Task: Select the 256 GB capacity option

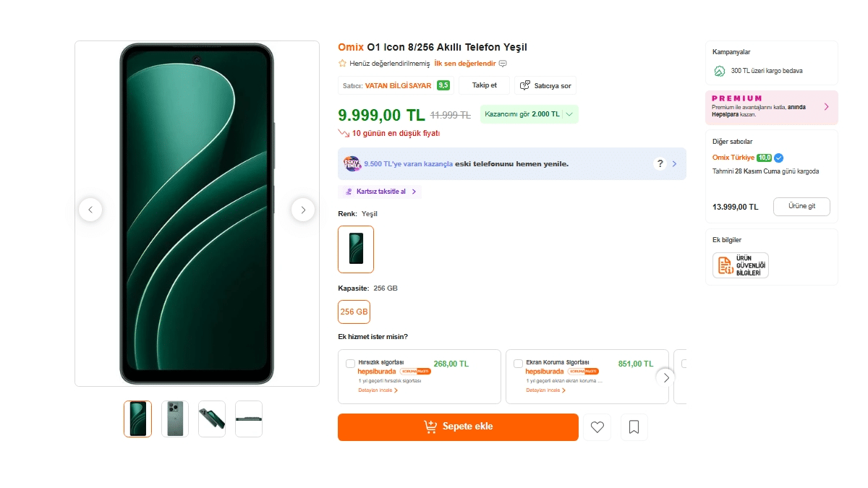Action: [x=354, y=312]
